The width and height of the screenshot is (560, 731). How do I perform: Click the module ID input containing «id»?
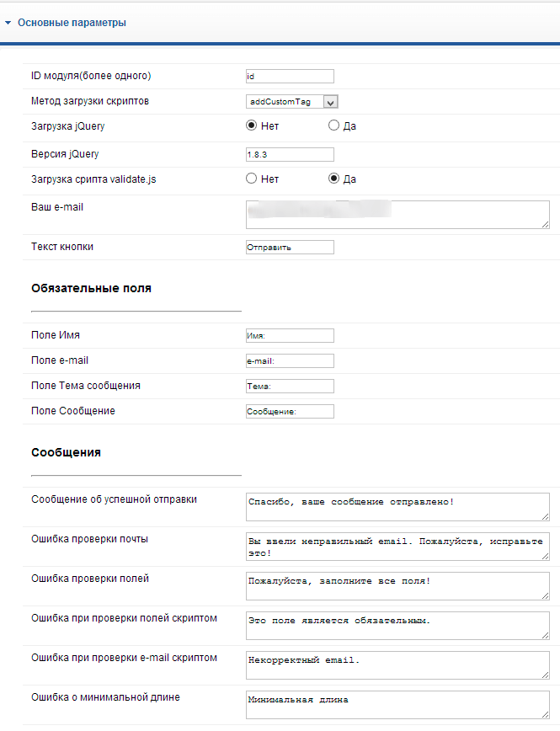[289, 76]
